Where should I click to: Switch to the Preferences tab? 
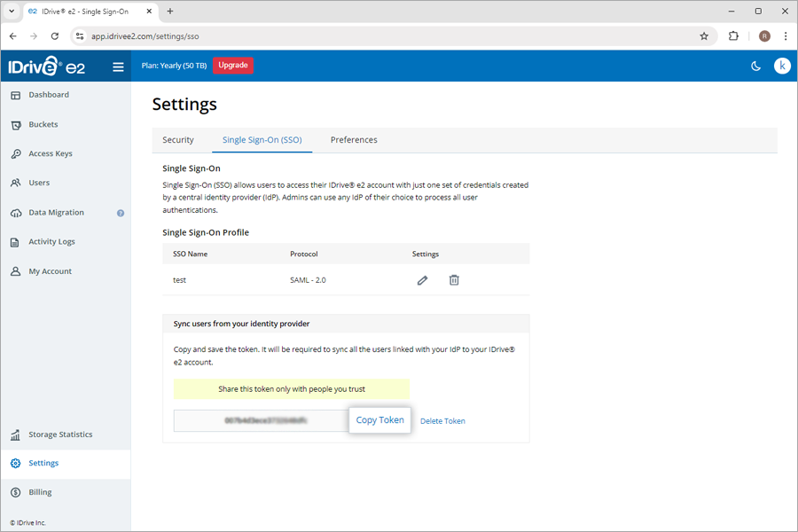pyautogui.click(x=354, y=140)
